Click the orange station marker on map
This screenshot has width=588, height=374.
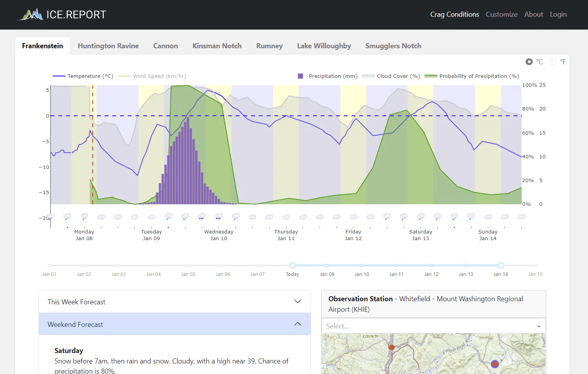392,347
